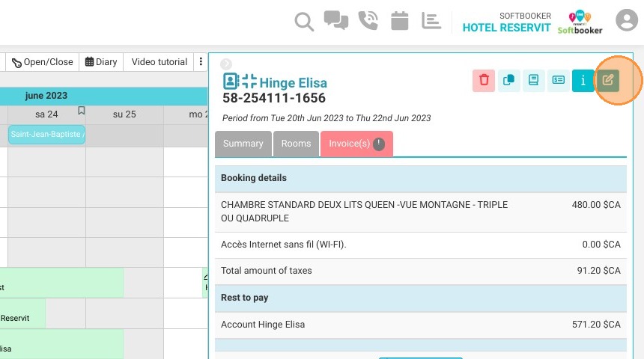This screenshot has height=359, width=644.
Task: Edit the booking with pencil icon
Action: (608, 80)
